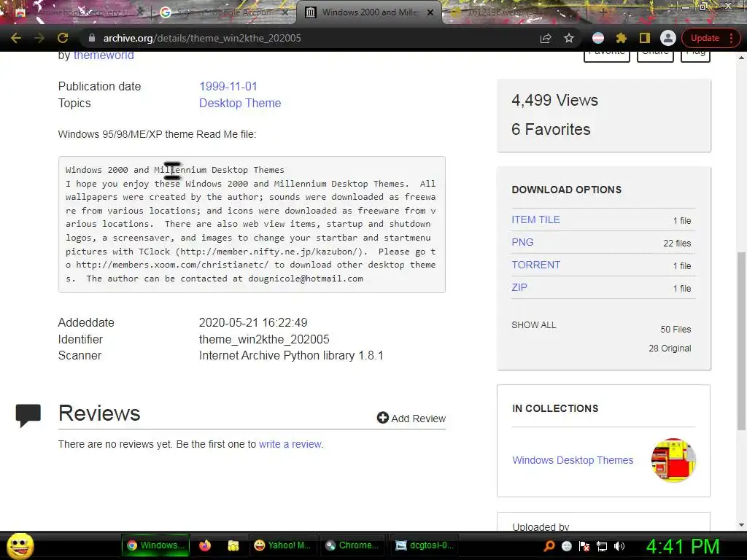This screenshot has height=560, width=747.
Task: Switch to the dcgtosl-0... taskbar item
Action: click(425, 545)
